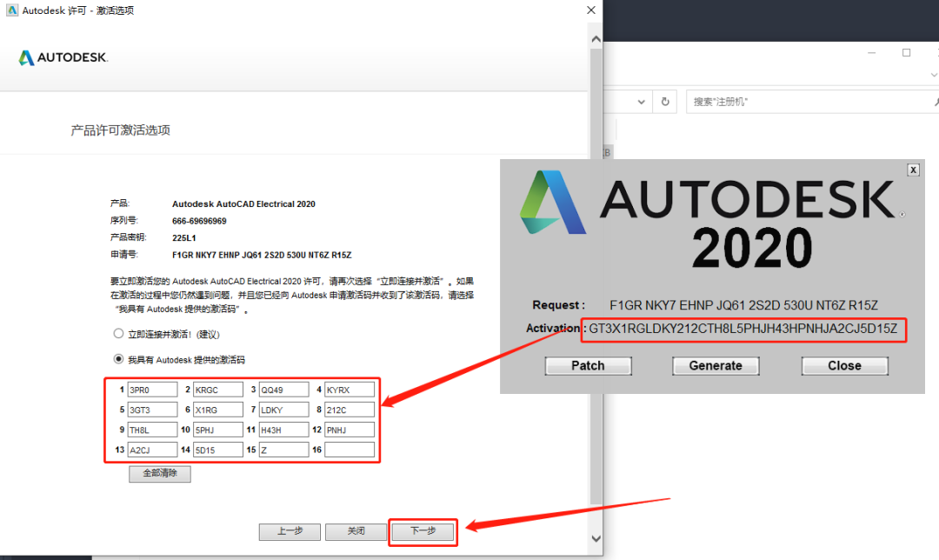Click activation code field 6 containing X1RG
Image resolution: width=939 pixels, height=560 pixels.
click(218, 410)
